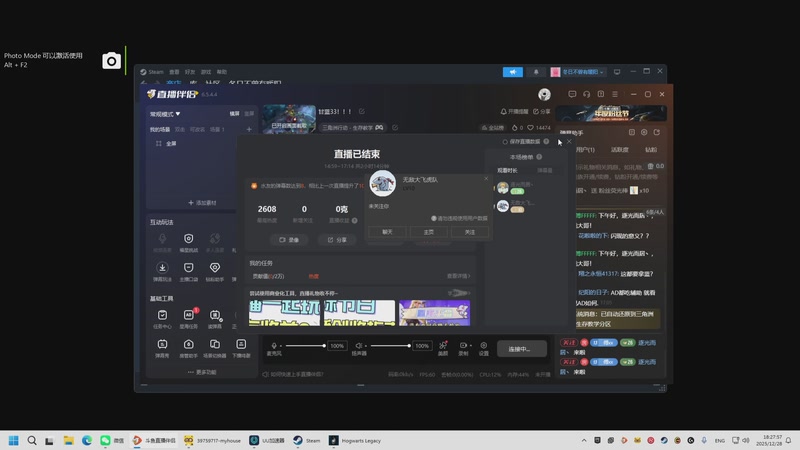Adjust the speaker volume slider

coord(391,346)
